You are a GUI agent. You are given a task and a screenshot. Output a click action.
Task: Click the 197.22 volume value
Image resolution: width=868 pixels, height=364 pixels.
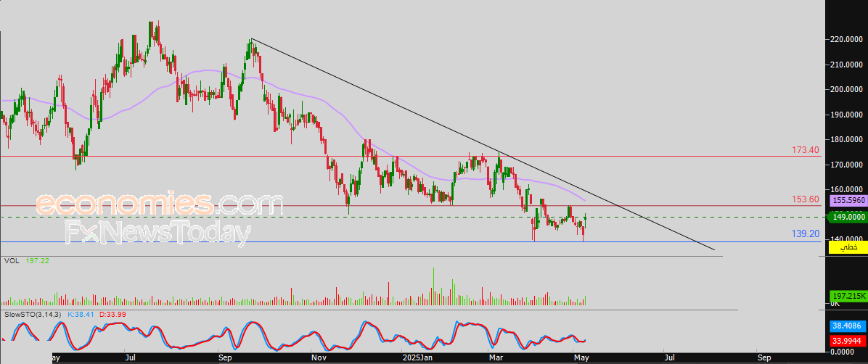coord(37,260)
